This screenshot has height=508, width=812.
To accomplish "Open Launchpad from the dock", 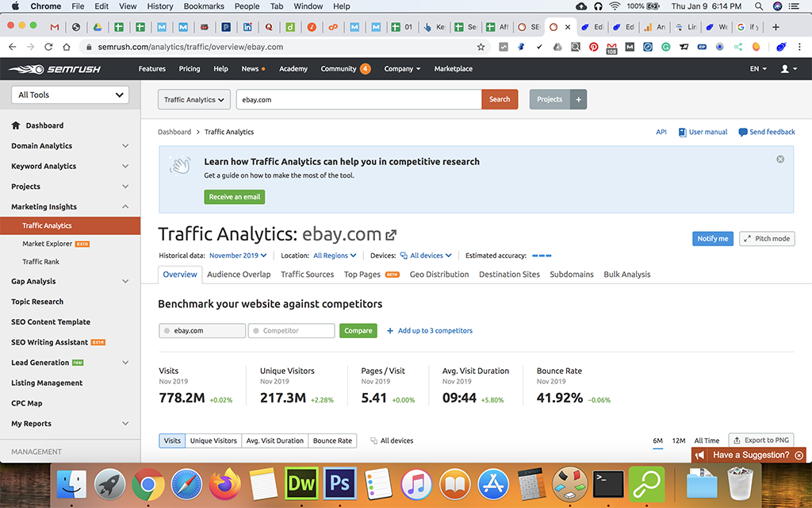I will pos(109,484).
